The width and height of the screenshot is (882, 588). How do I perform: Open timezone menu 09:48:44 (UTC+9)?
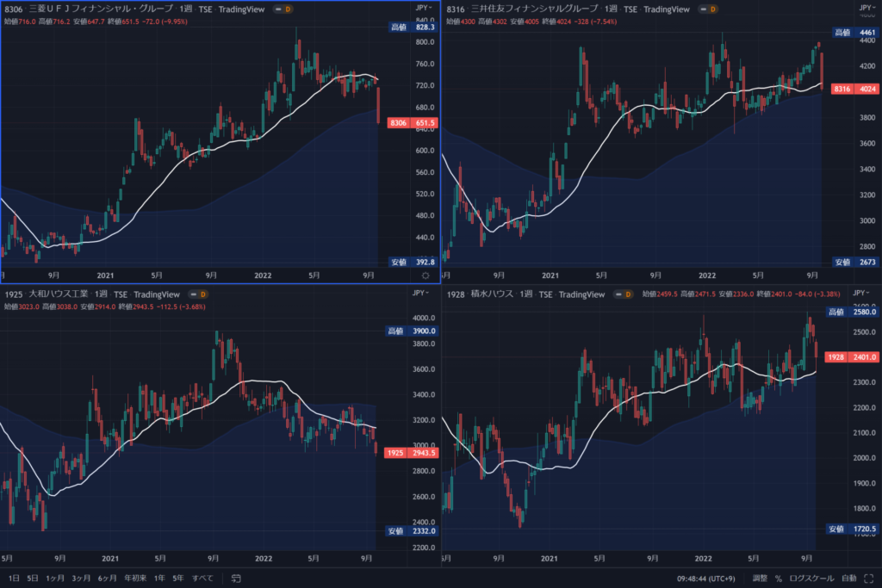(x=706, y=579)
